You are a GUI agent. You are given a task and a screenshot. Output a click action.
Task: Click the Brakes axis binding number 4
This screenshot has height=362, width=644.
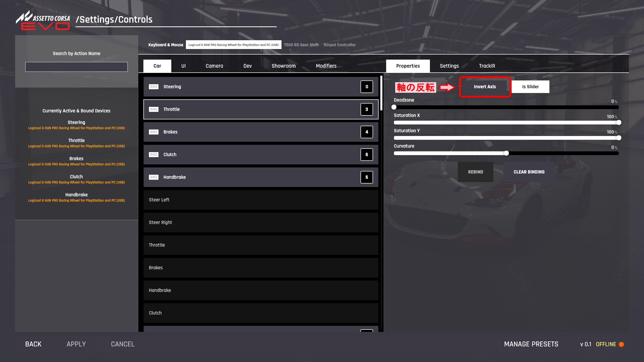[367, 132]
